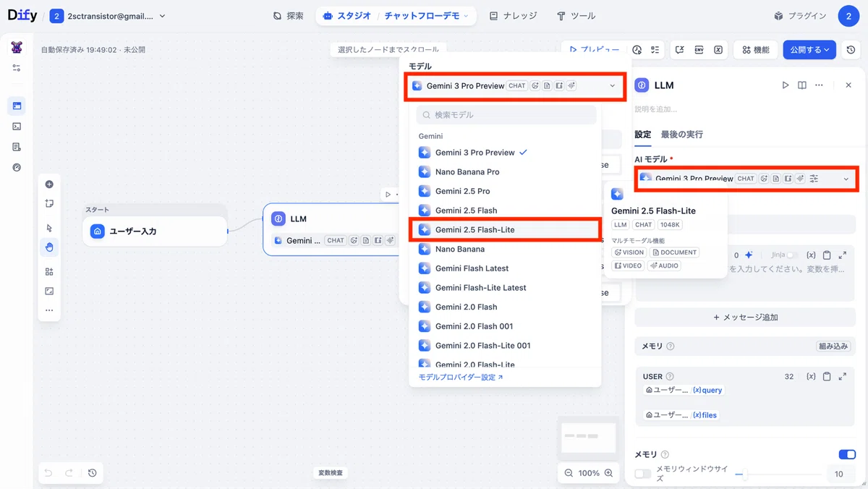
Task: Open LLM panel ellipsis menu
Action: tap(819, 85)
